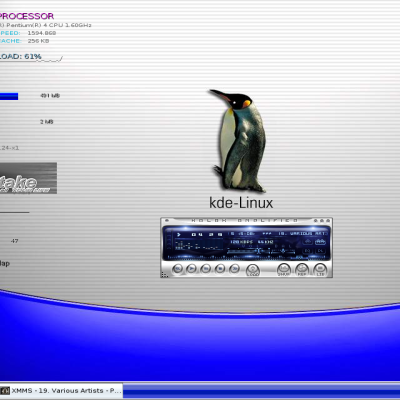Skip to previous track in XMMS
The width and height of the screenshot is (400, 400).
click(178, 268)
